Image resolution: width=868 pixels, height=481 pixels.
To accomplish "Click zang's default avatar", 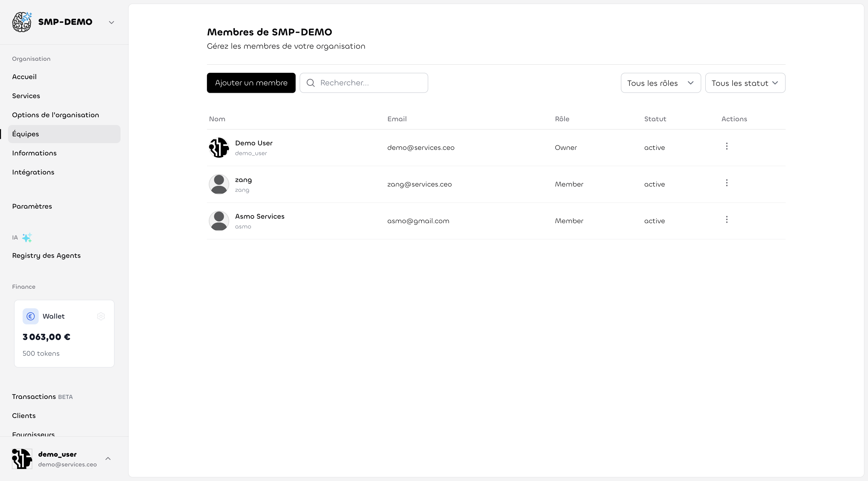I will [x=219, y=184].
